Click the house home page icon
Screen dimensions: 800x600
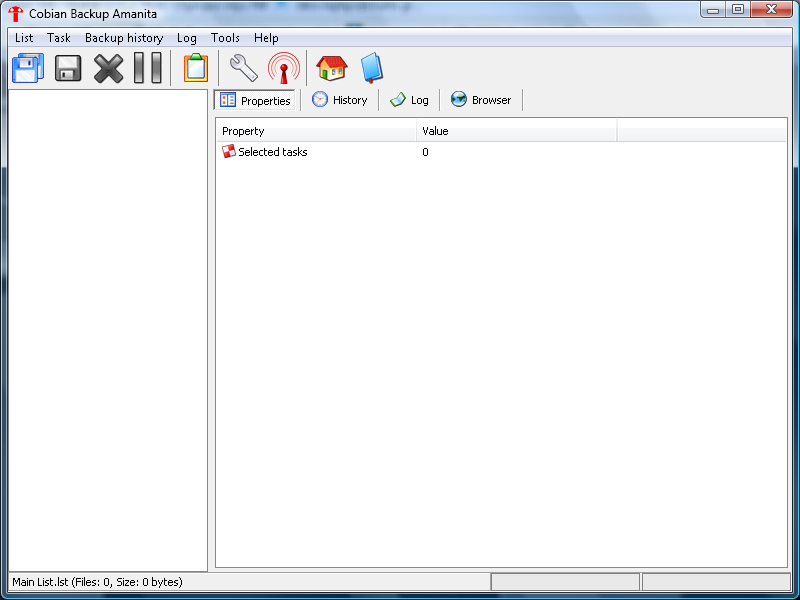(332, 68)
